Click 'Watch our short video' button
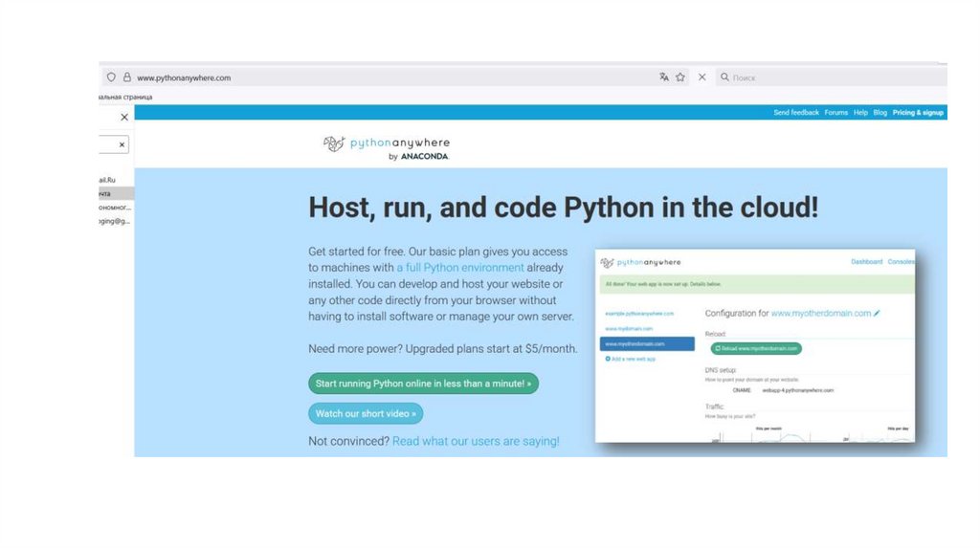Viewport: 980px width, 549px height. coord(366,413)
